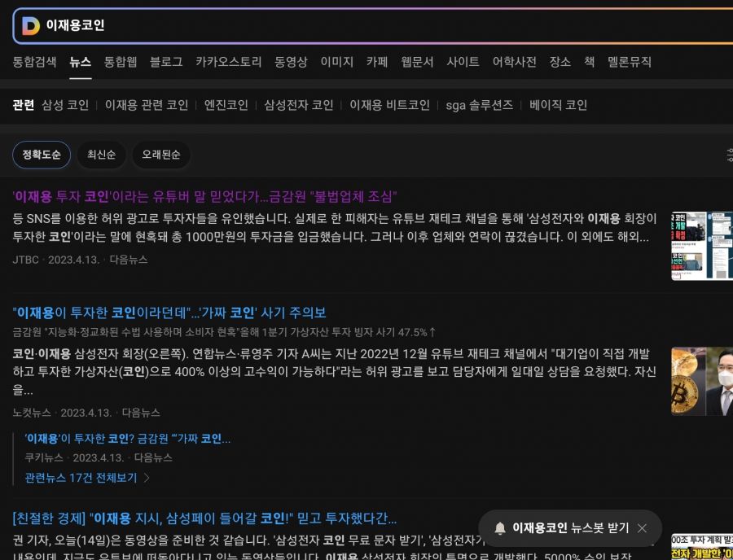View all 17 related news (관련뉴스 17건 전체보기)
Viewport: 733px width, 560px height.
click(81, 478)
